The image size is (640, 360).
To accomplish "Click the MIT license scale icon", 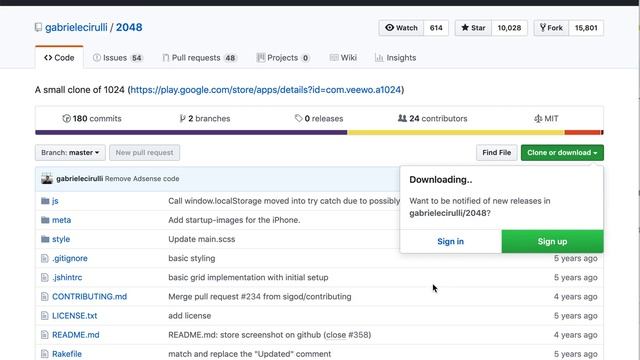I will point(538,118).
